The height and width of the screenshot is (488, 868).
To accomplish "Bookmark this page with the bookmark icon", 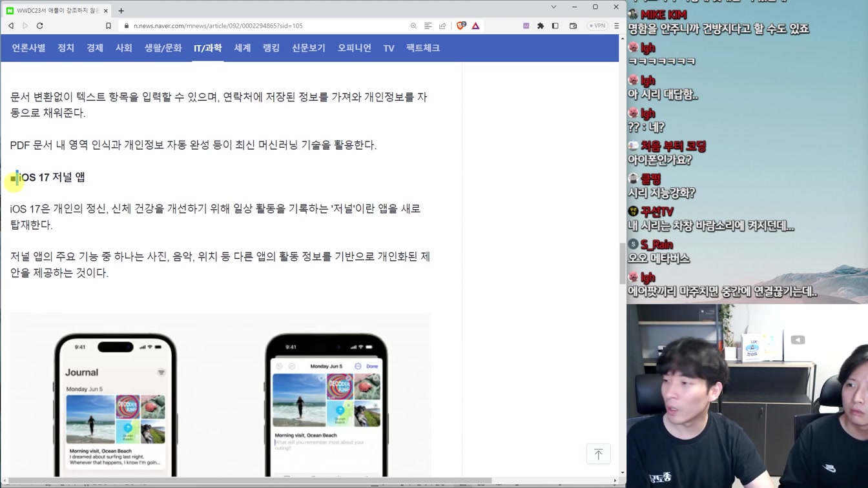I will pos(108,26).
